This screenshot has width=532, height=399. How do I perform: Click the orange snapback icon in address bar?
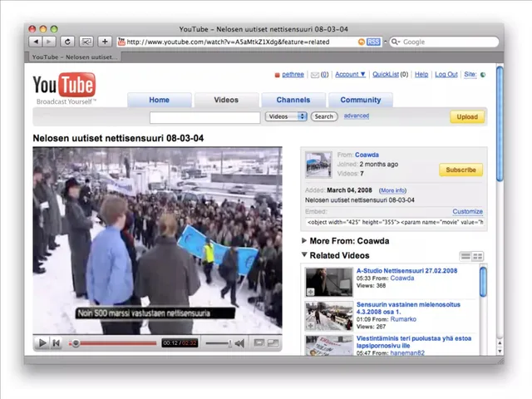(362, 42)
